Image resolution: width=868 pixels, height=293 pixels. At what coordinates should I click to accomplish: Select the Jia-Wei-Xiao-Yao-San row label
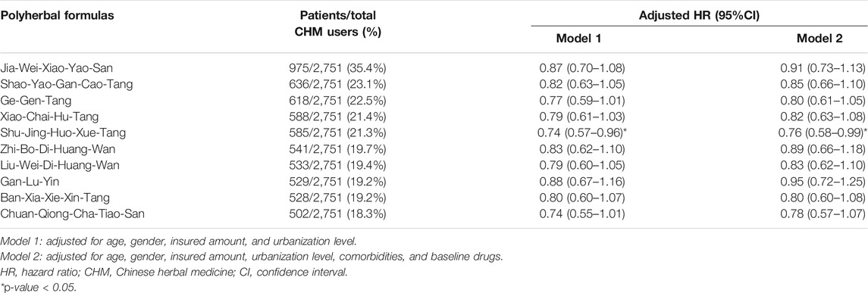(x=50, y=68)
